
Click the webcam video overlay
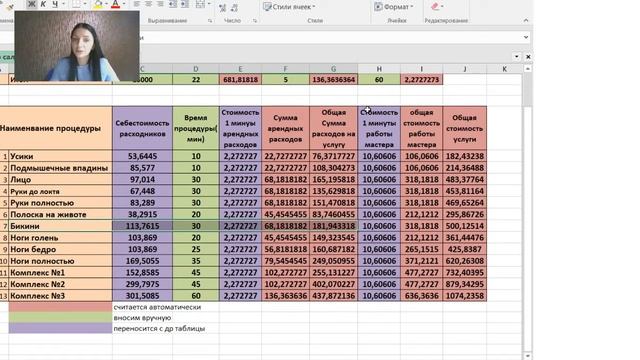(77, 46)
